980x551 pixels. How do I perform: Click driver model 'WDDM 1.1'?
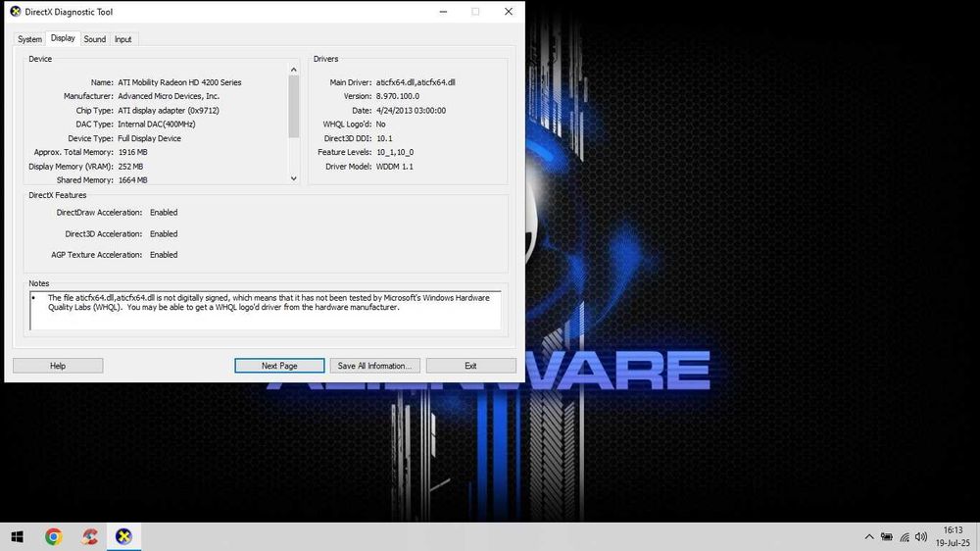394,167
